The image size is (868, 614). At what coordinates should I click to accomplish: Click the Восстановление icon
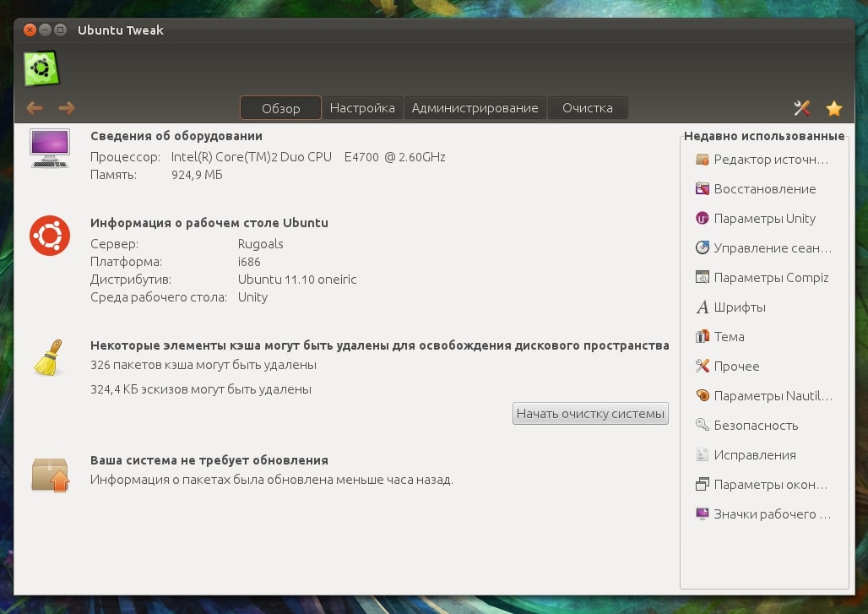[x=702, y=189]
